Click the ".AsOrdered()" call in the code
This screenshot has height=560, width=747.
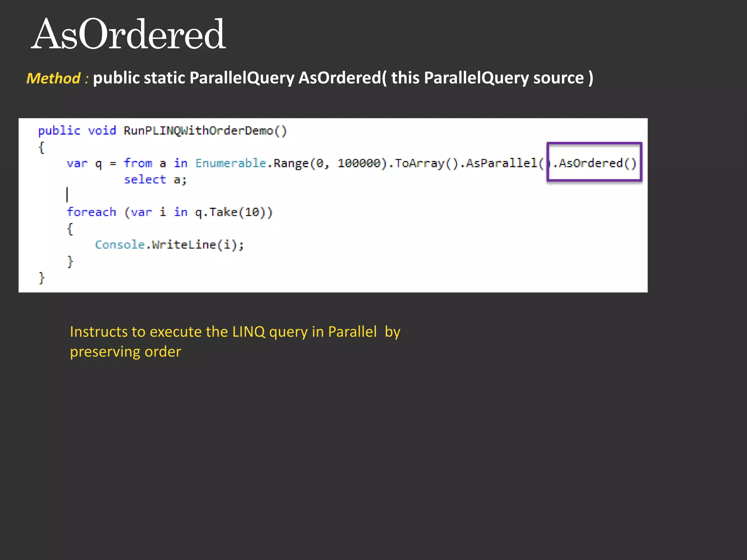pyautogui.click(x=595, y=163)
